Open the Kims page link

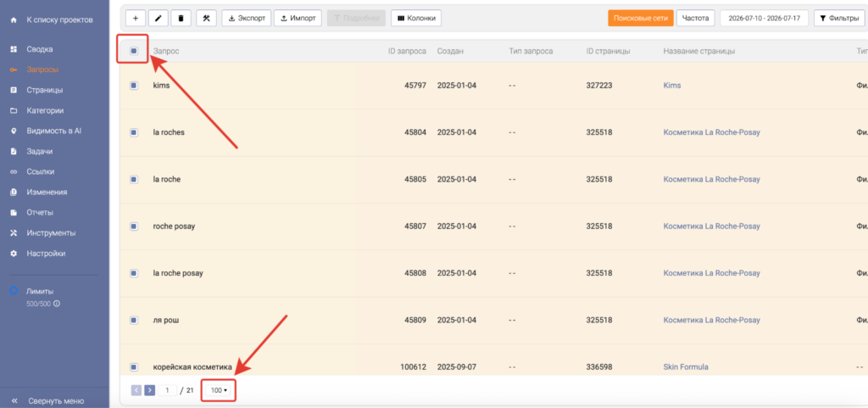point(672,86)
